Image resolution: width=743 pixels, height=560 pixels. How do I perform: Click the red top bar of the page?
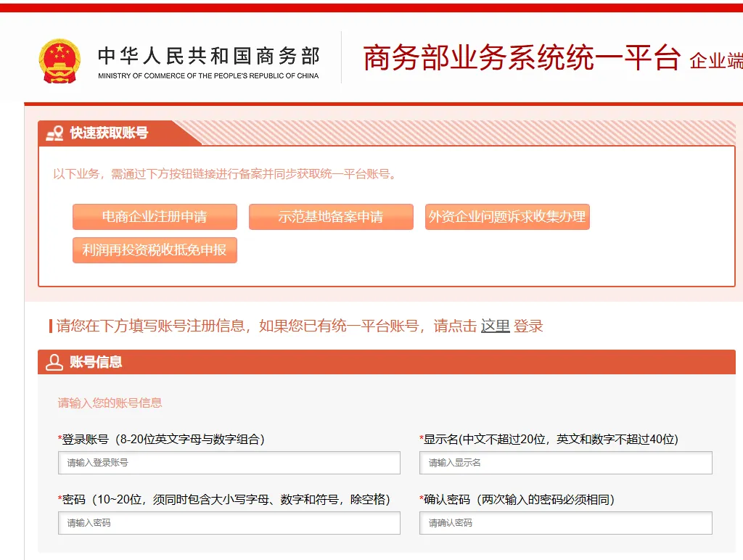click(x=371, y=11)
